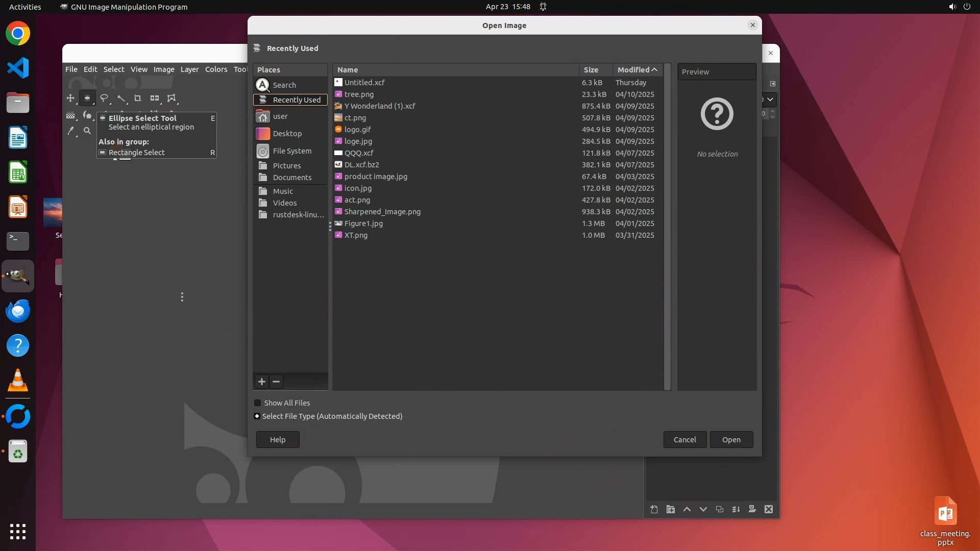Select the Color Picker eyedropper tool
The height and width of the screenshot is (551, 980).
[x=71, y=131]
